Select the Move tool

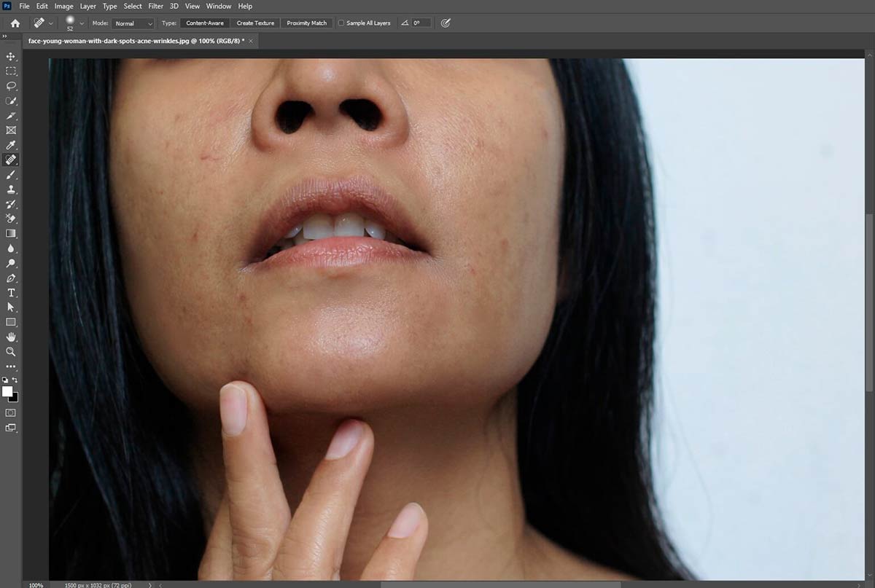[x=11, y=56]
